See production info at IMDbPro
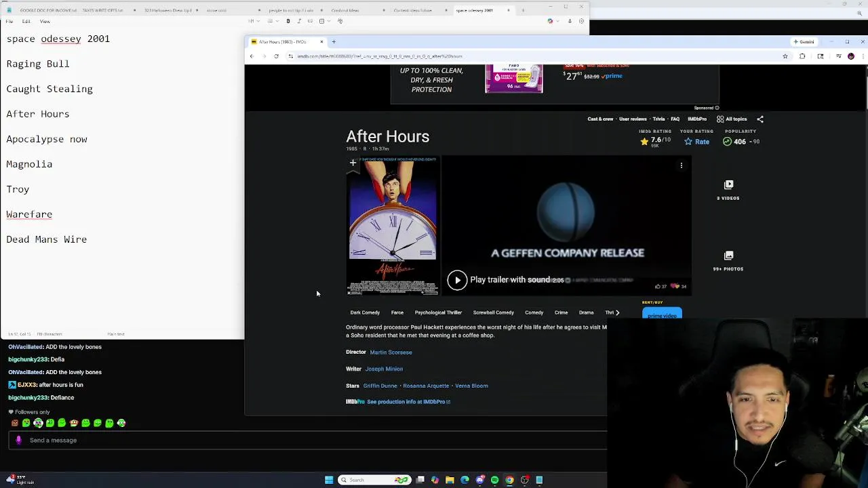This screenshot has width=868, height=488. tap(408, 402)
